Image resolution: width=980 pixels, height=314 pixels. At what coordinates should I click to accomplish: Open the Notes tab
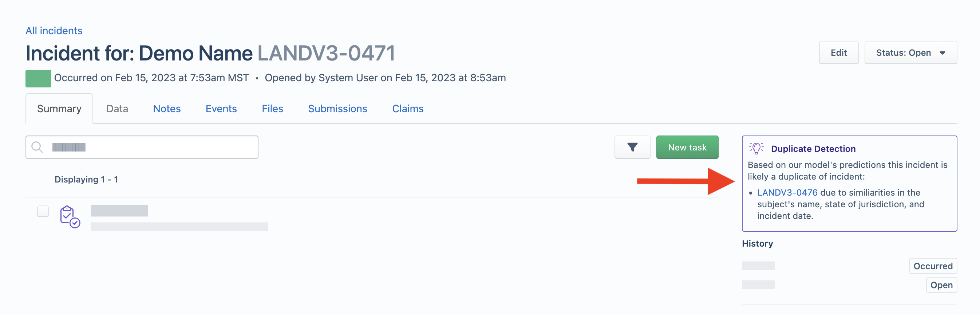(x=167, y=109)
